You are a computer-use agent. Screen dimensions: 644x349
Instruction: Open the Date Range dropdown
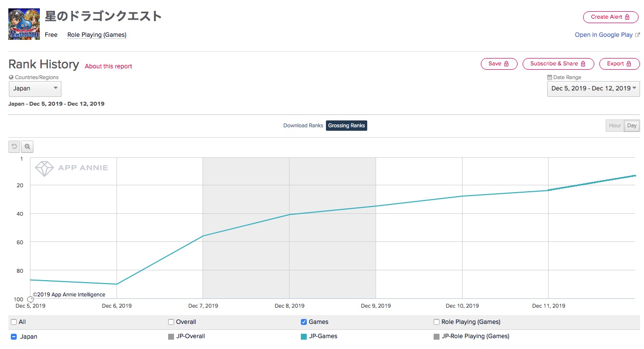point(593,88)
